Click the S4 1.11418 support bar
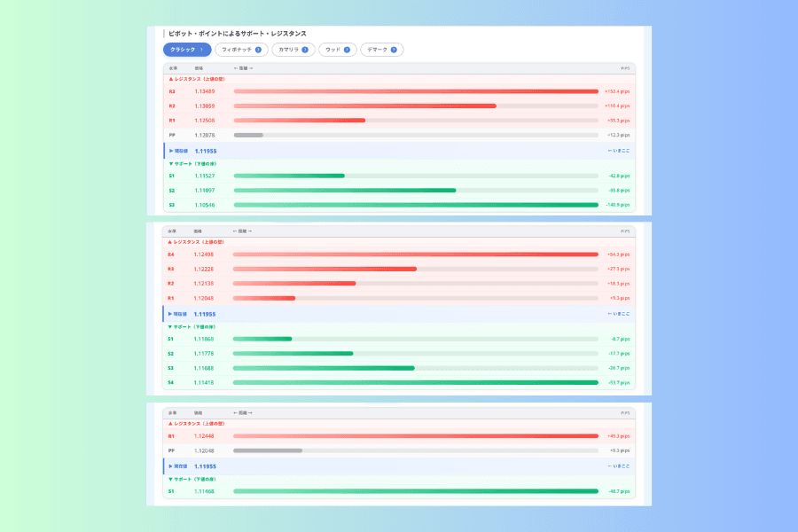Screen dimensions: 798x532 tap(415, 383)
